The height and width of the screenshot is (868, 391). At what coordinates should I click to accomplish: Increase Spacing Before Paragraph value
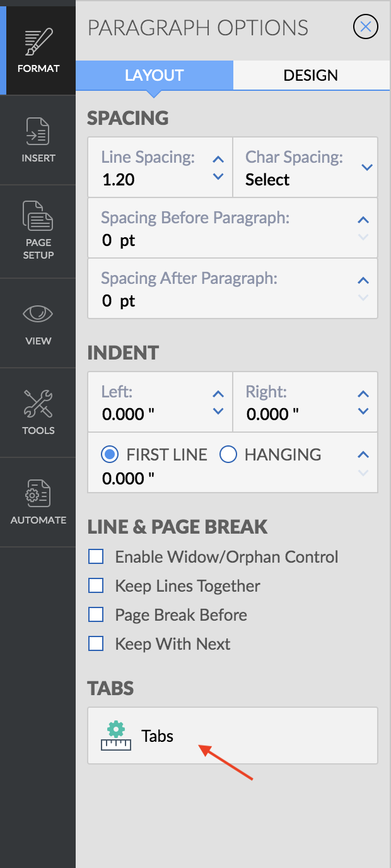click(x=363, y=220)
